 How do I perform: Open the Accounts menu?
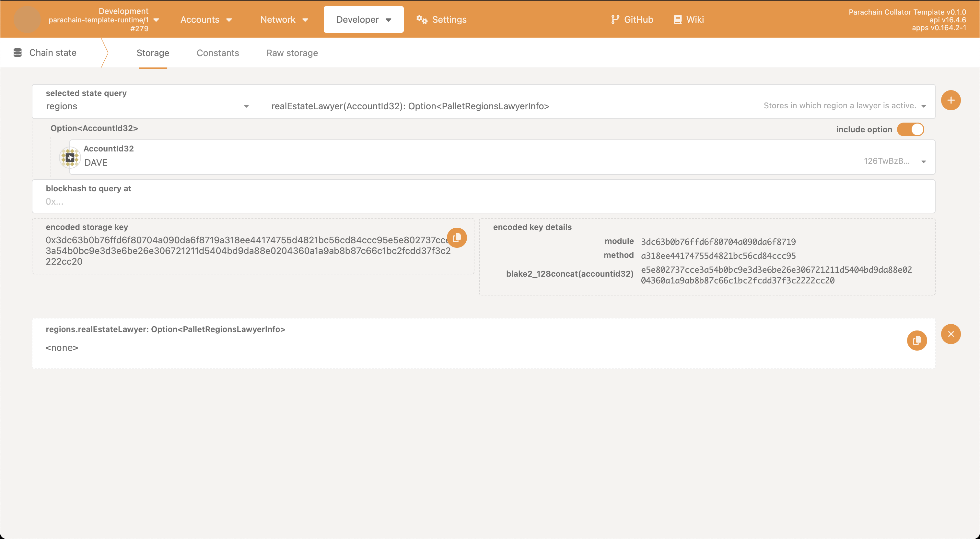tap(206, 19)
